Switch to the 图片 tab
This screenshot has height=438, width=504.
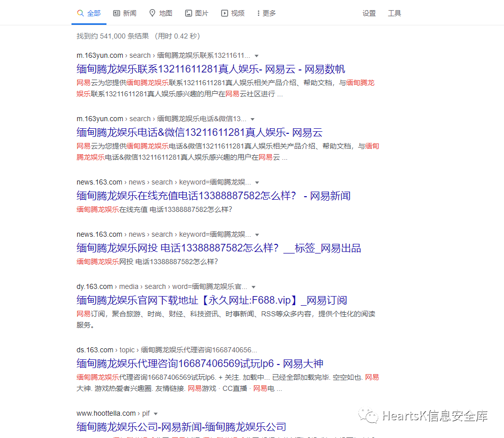click(x=197, y=13)
